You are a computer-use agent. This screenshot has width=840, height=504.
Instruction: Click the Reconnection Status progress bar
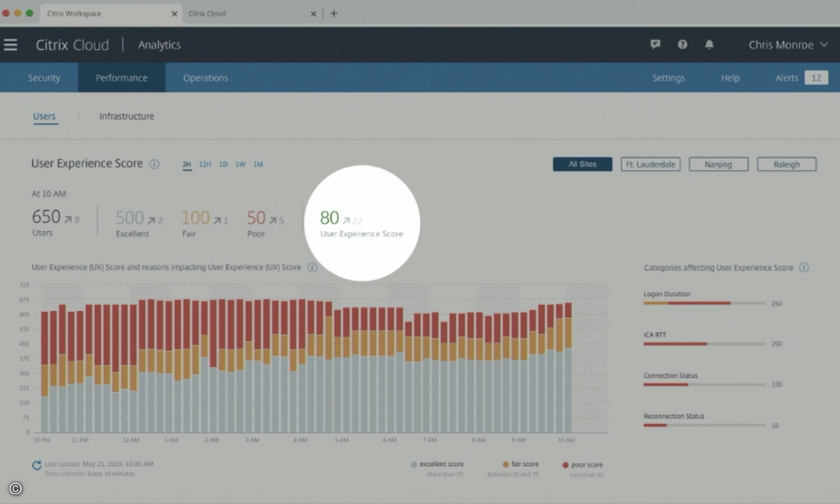tap(703, 425)
